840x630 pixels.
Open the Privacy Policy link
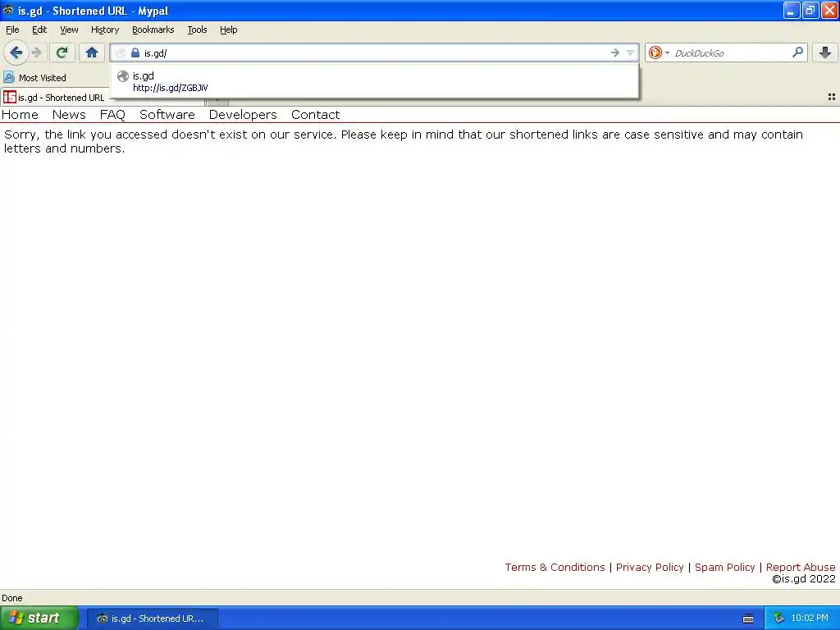[x=650, y=567]
